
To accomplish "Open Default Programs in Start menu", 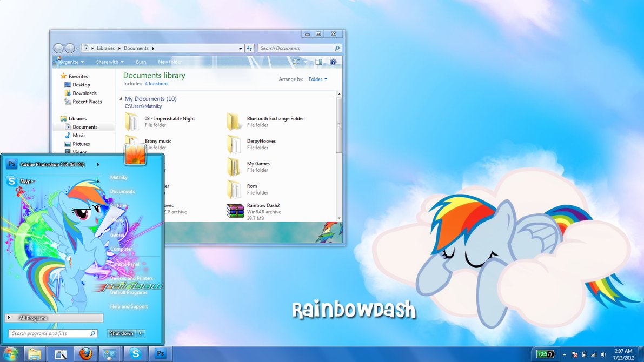I will point(129,292).
